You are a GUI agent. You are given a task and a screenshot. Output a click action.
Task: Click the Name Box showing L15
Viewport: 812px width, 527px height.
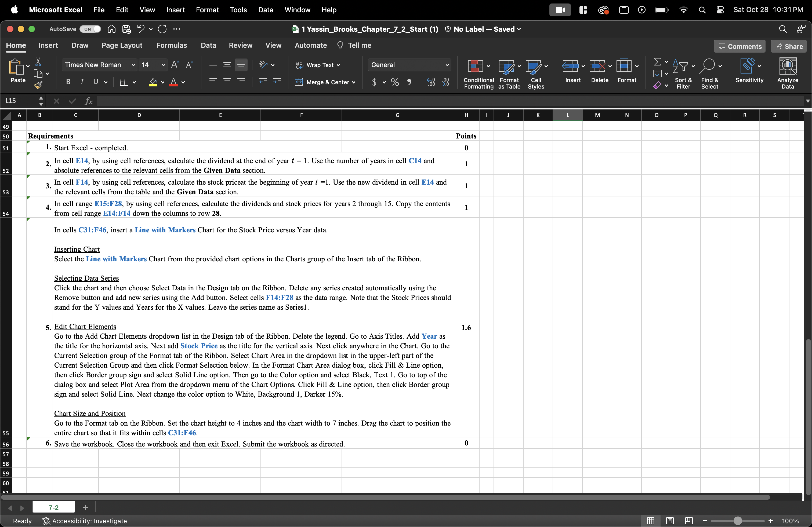pos(19,101)
